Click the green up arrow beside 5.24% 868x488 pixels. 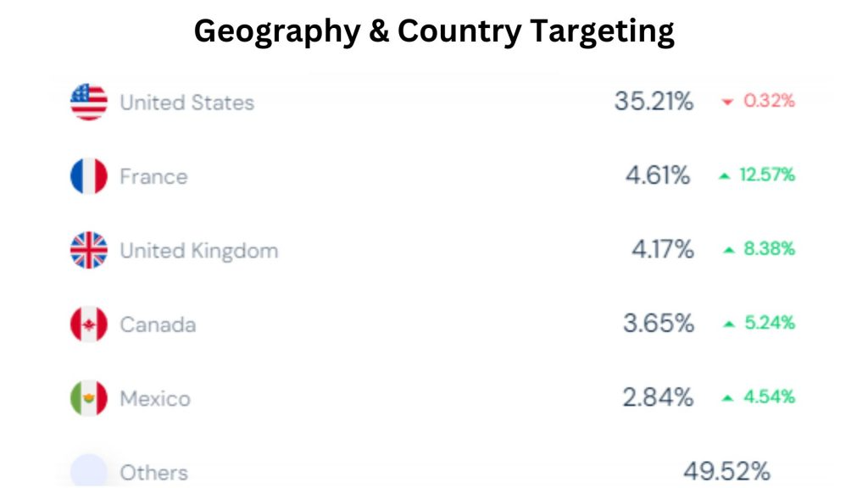coord(728,324)
